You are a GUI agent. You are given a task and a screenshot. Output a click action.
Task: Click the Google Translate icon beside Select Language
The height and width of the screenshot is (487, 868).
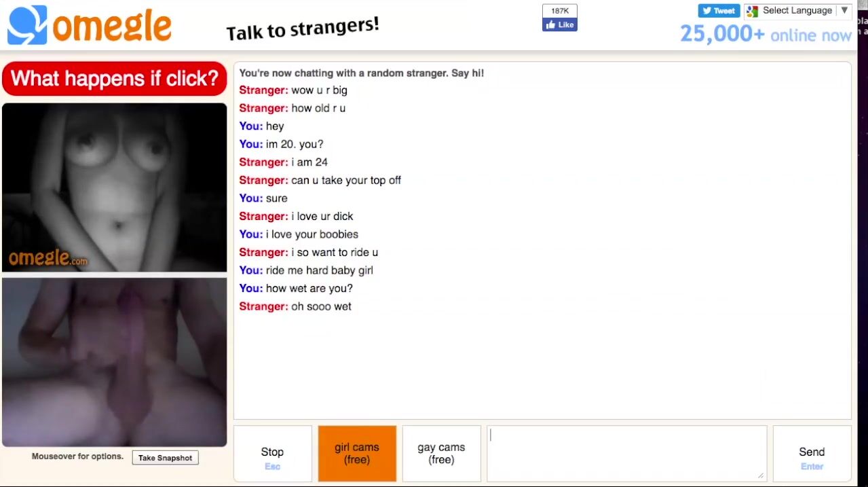click(x=752, y=11)
